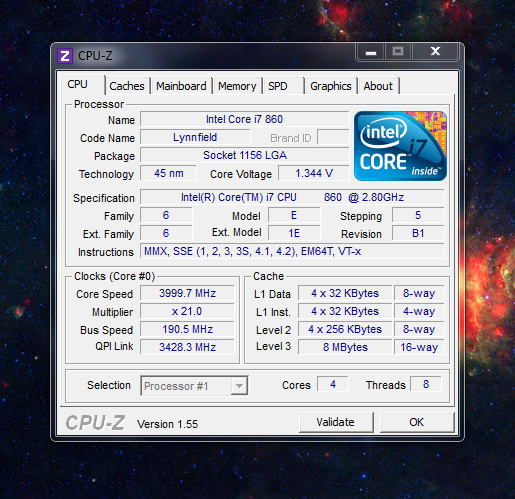The image size is (515, 499).
Task: Click the Level 3 8 MBytes value
Action: (345, 347)
